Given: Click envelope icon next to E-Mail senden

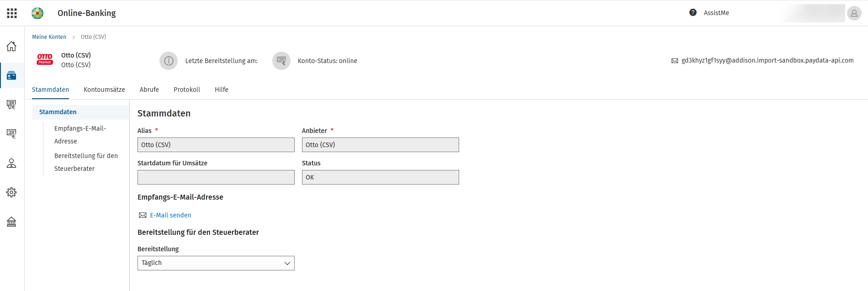Looking at the screenshot, I should pos(143,215).
